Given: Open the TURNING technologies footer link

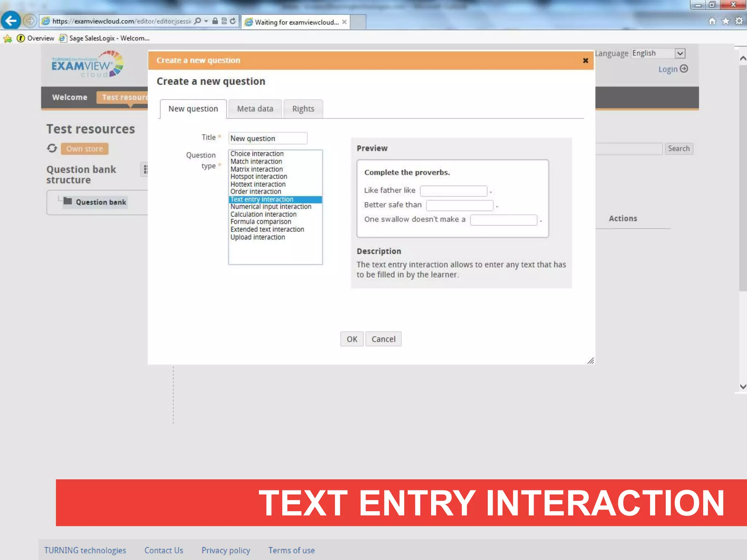Looking at the screenshot, I should pyautogui.click(x=85, y=550).
